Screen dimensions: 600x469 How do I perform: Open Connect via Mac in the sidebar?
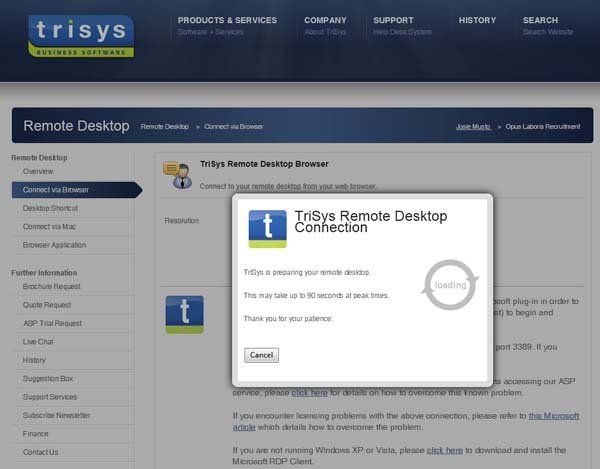tap(49, 226)
